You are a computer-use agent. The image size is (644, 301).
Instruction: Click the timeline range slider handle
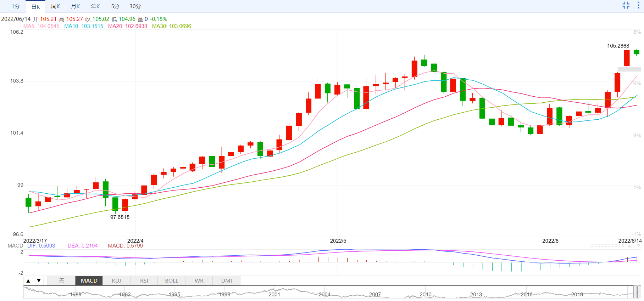(637, 292)
